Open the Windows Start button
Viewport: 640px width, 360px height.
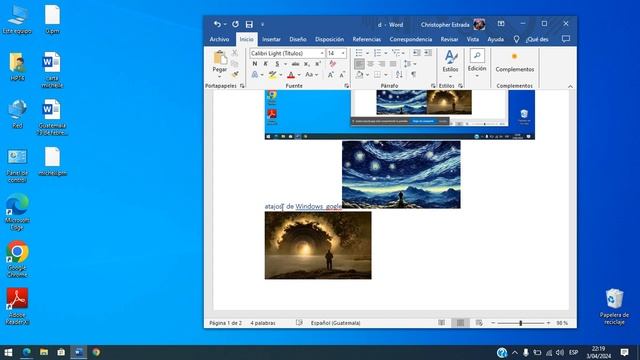tap(8, 352)
